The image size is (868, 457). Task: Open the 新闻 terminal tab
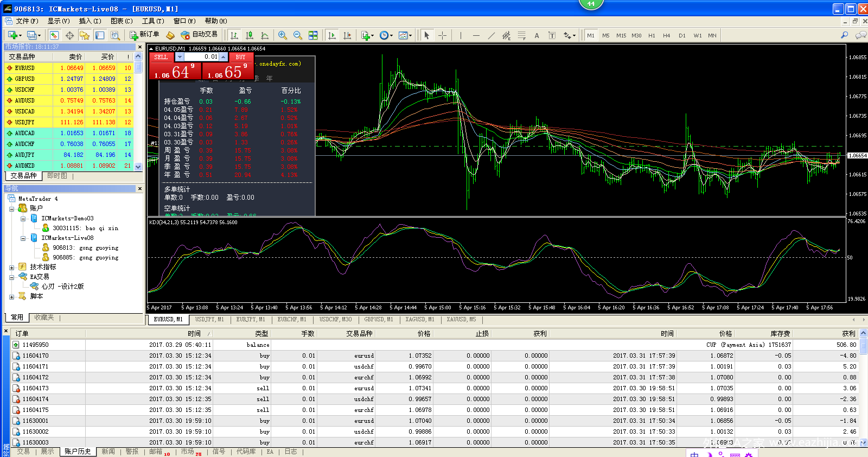[x=108, y=452]
